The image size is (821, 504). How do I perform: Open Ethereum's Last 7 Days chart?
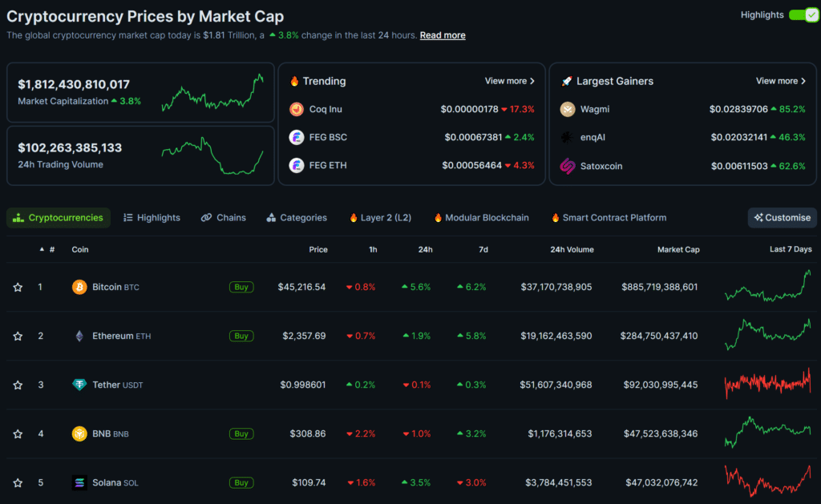coord(768,335)
